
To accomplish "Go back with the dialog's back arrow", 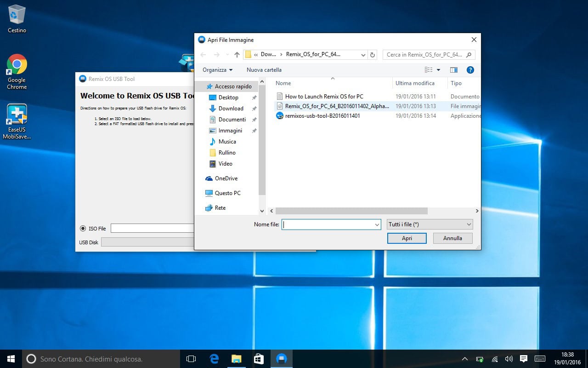I will 204,55.
